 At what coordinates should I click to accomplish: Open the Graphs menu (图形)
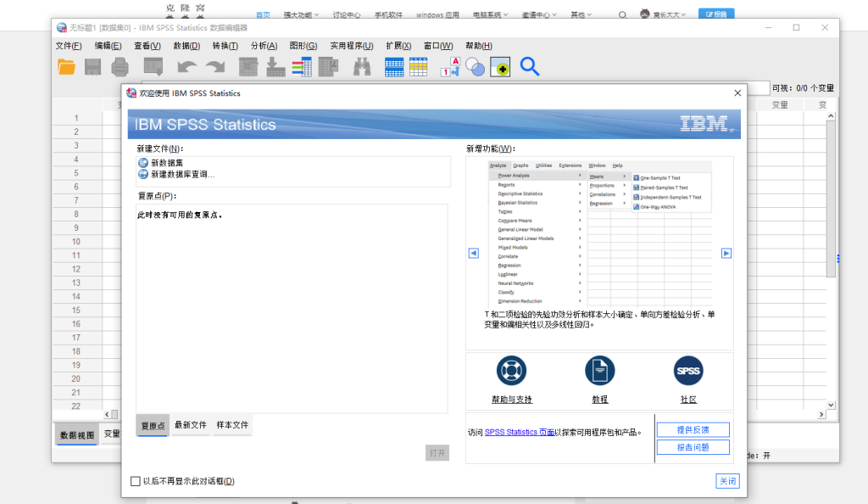coord(303,46)
